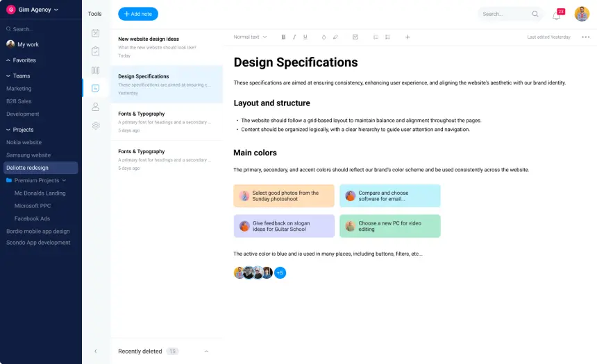The height and width of the screenshot is (364, 597).
Task: Apply italic formatting in the note toolbar
Action: 294,37
